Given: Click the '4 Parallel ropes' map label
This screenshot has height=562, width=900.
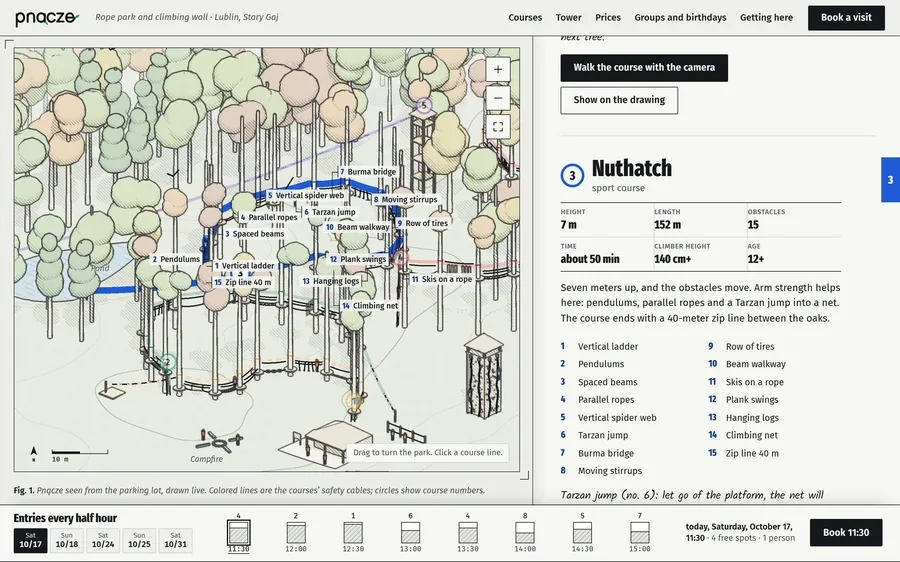Looking at the screenshot, I should pos(269,218).
